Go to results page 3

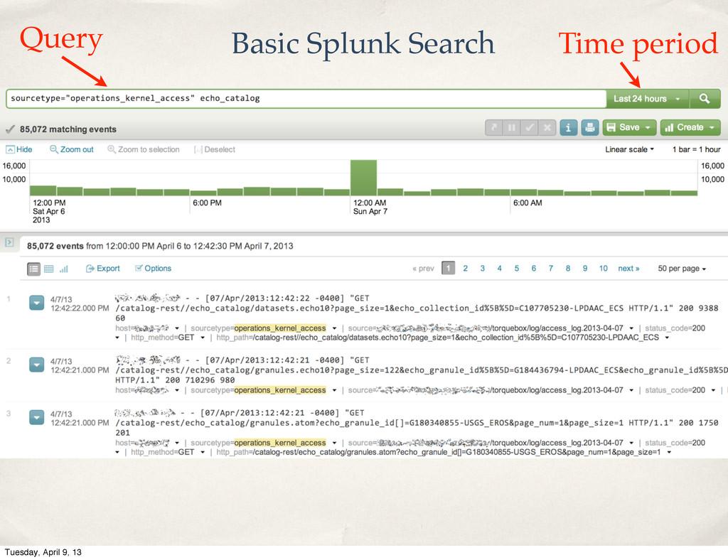[x=483, y=268]
